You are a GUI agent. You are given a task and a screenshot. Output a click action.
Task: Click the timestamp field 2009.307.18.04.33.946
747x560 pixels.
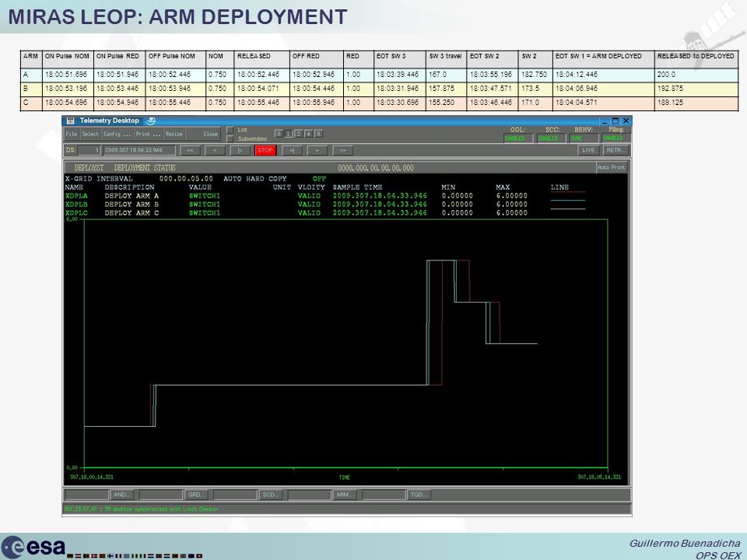[139, 150]
